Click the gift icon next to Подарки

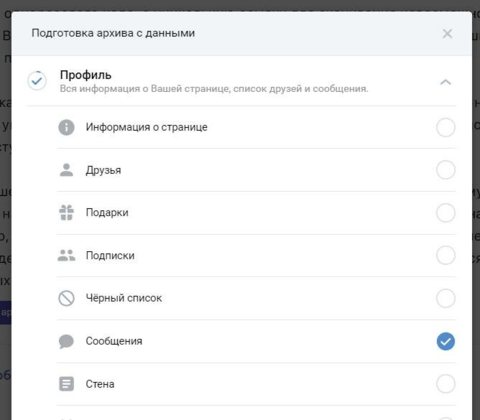66,212
